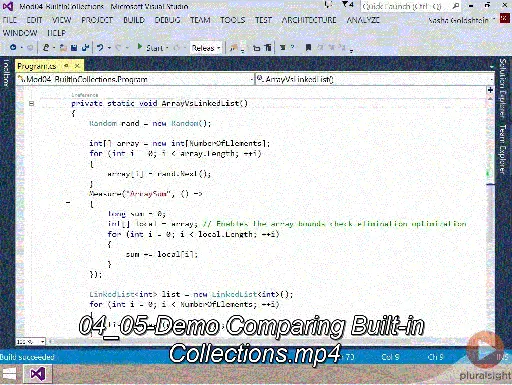Click the Visual Studio taskbar icon
The height and width of the screenshot is (385, 512).
coord(38,374)
